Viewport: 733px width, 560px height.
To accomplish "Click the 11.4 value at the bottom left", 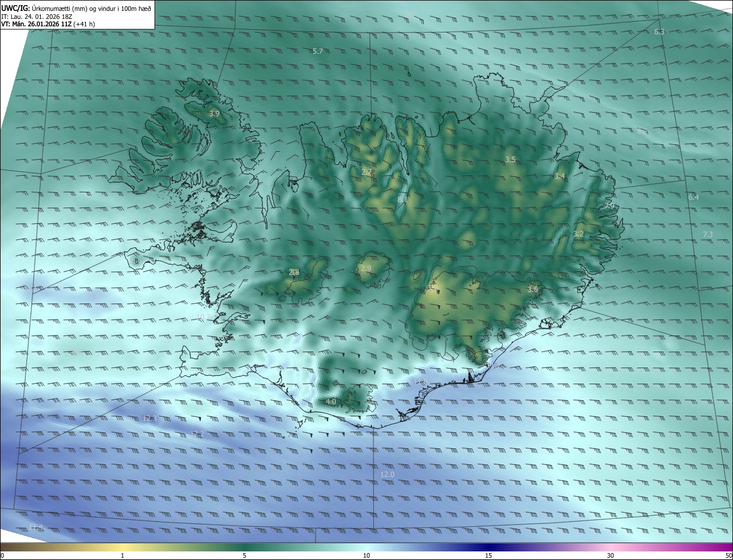I will [36, 527].
